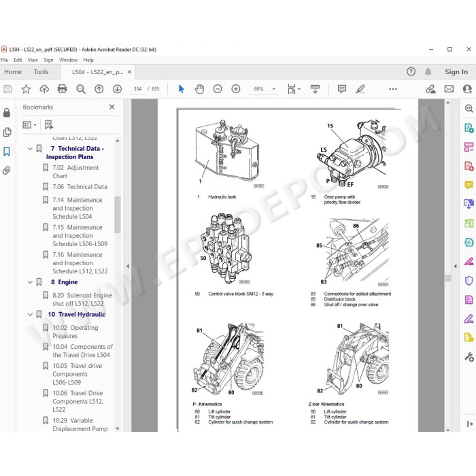The width and height of the screenshot is (476, 476).
Task: Open bookmark 7.06 Technical Data
Action: click(x=80, y=187)
